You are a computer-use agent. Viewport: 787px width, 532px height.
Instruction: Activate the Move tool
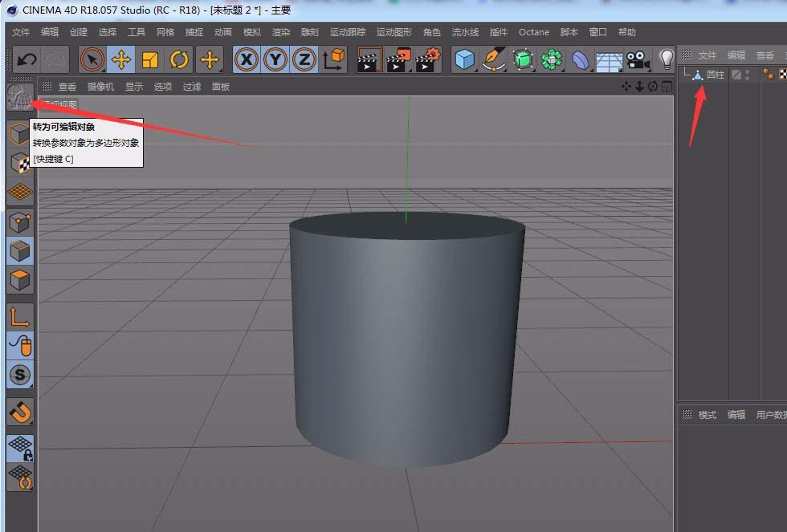121,60
